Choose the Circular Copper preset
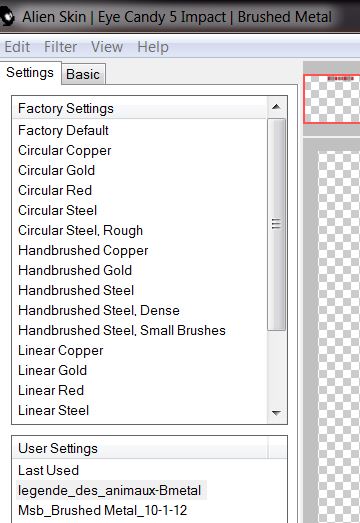Viewport: 360px width, 523px height. [65, 150]
